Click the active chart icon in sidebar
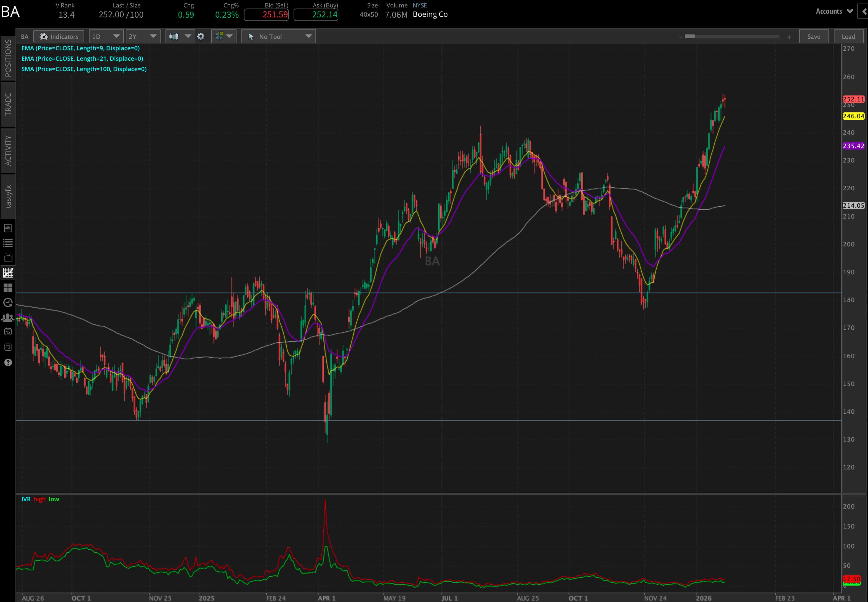This screenshot has width=868, height=602. coord(8,273)
